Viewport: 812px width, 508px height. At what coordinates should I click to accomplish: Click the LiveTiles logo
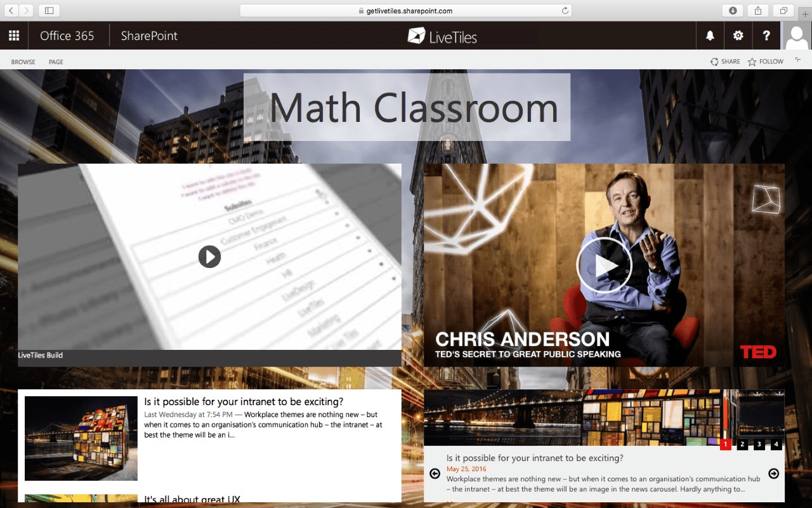tap(442, 36)
